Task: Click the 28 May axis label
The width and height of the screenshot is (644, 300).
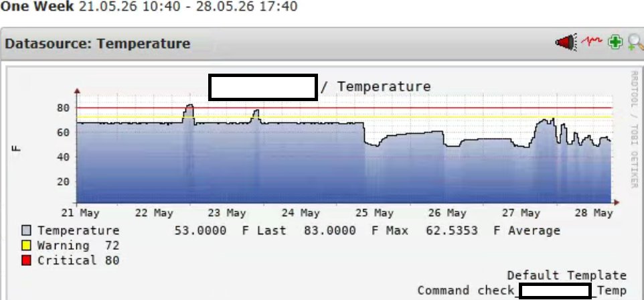Action: [594, 214]
